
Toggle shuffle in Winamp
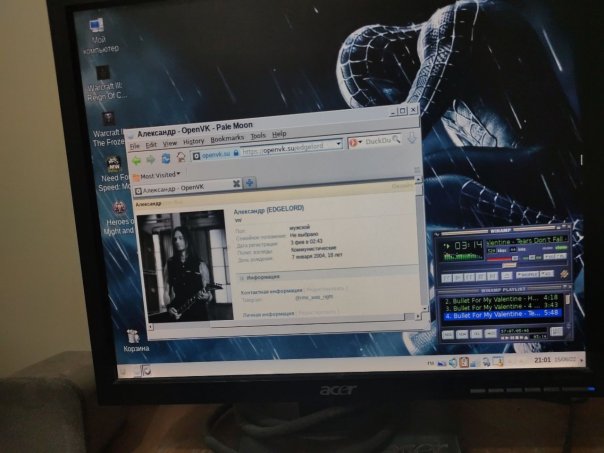click(x=527, y=274)
